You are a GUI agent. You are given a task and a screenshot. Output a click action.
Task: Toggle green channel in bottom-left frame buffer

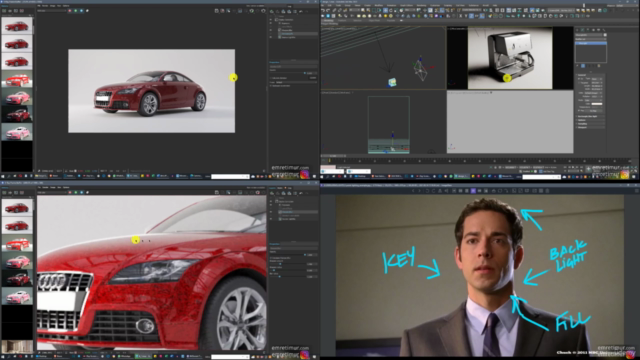pos(76,192)
